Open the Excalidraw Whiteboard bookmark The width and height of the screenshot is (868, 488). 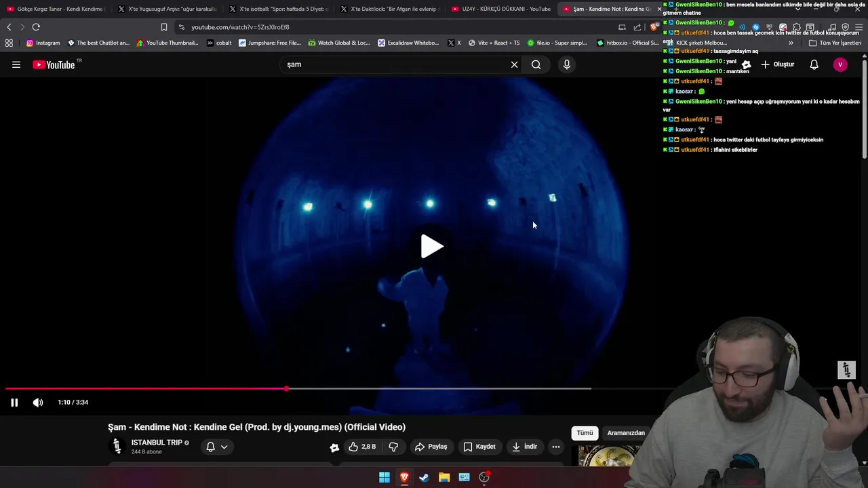pyautogui.click(x=408, y=43)
